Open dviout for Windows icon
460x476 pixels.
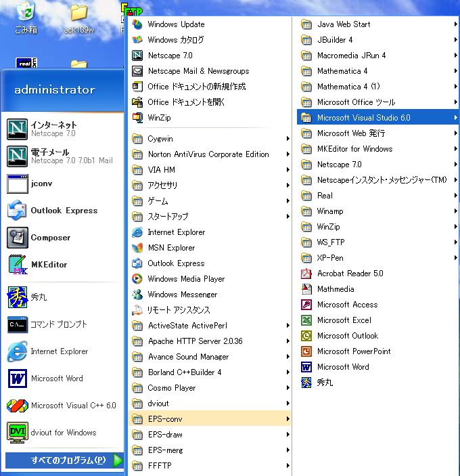pyautogui.click(x=18, y=432)
